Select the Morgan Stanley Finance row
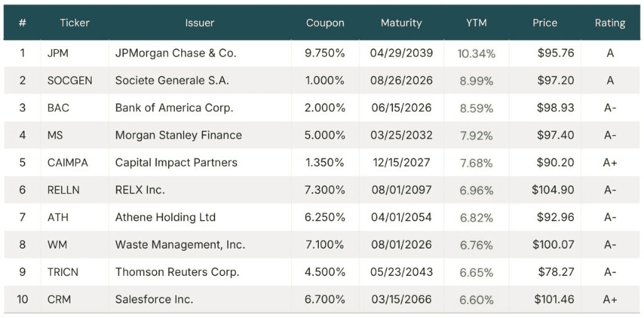Image resolution: width=644 pixels, height=318 pixels. [x=179, y=135]
